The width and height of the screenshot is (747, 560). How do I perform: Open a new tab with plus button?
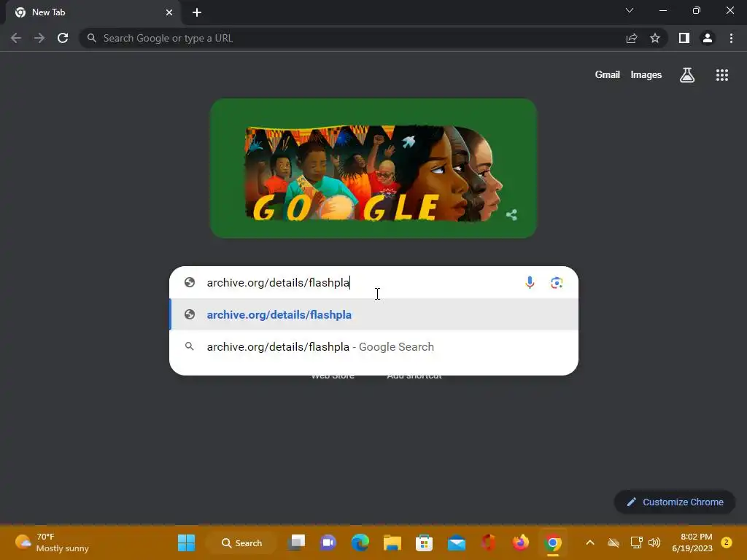coord(197,12)
